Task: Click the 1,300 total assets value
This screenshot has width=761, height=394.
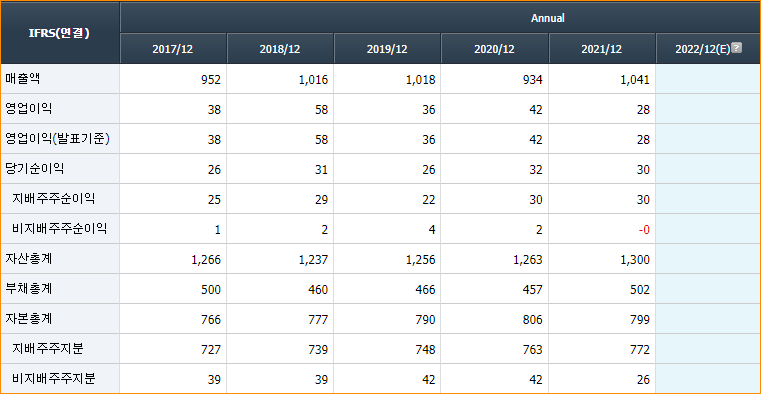Action: (635, 260)
